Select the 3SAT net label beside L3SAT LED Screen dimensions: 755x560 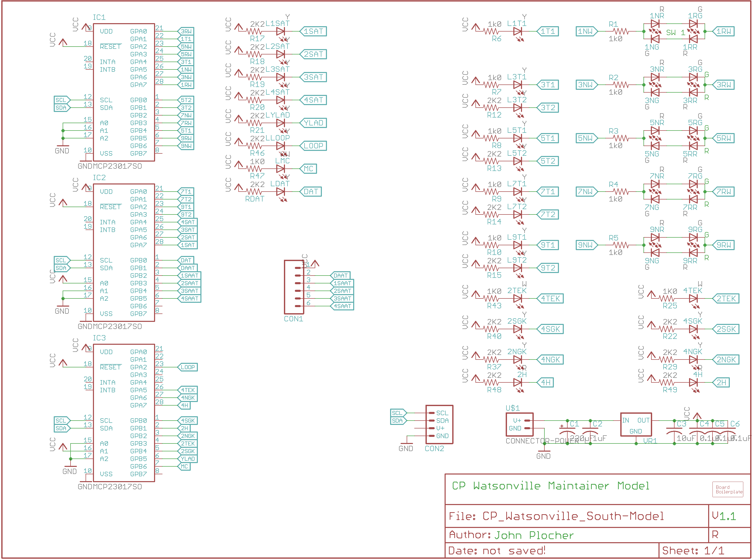(313, 77)
